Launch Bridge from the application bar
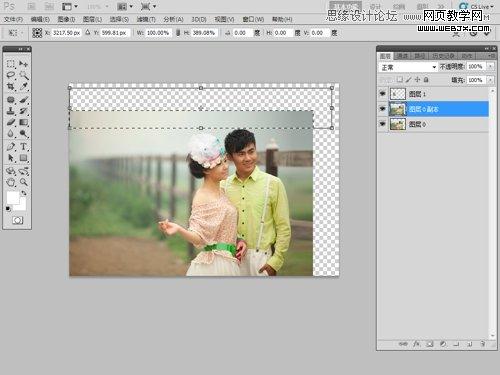The width and height of the screenshot is (500, 375). pyautogui.click(x=31, y=6)
